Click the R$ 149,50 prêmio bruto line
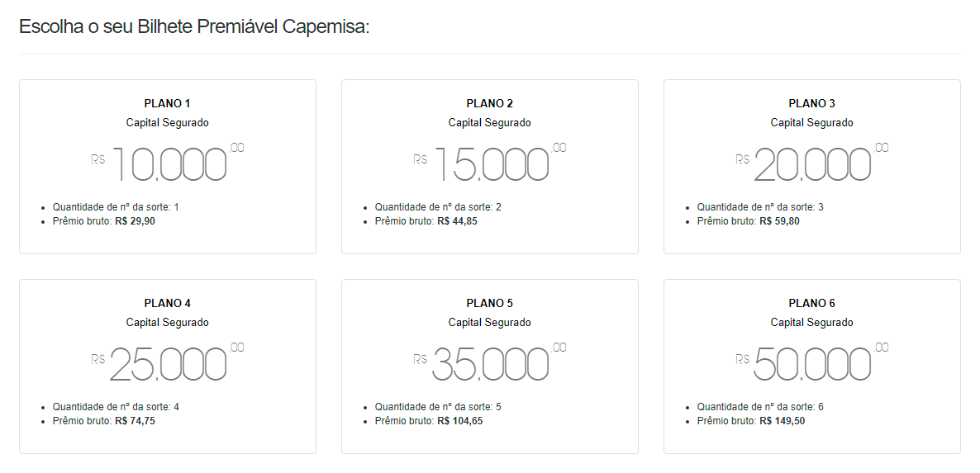Screen dimensions: 980x473 coord(750,421)
